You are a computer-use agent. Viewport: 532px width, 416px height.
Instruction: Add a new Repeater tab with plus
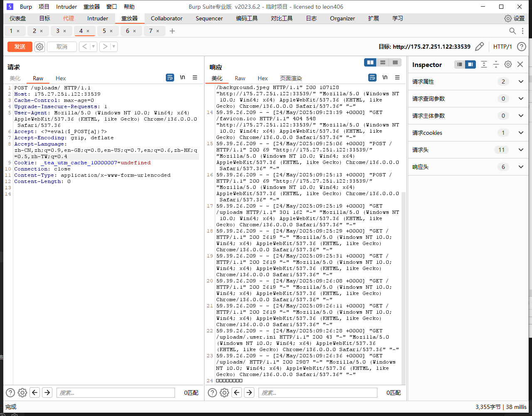click(172, 31)
